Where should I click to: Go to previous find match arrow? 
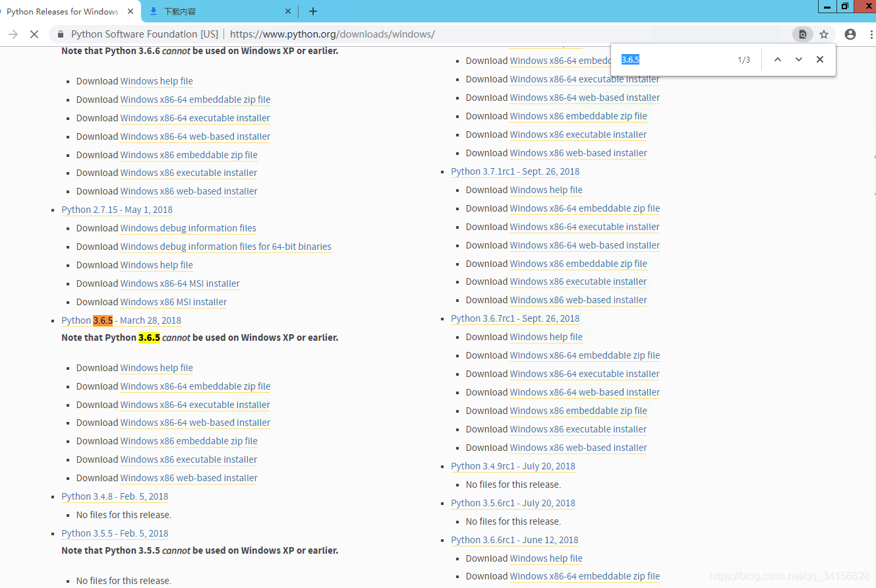point(778,59)
